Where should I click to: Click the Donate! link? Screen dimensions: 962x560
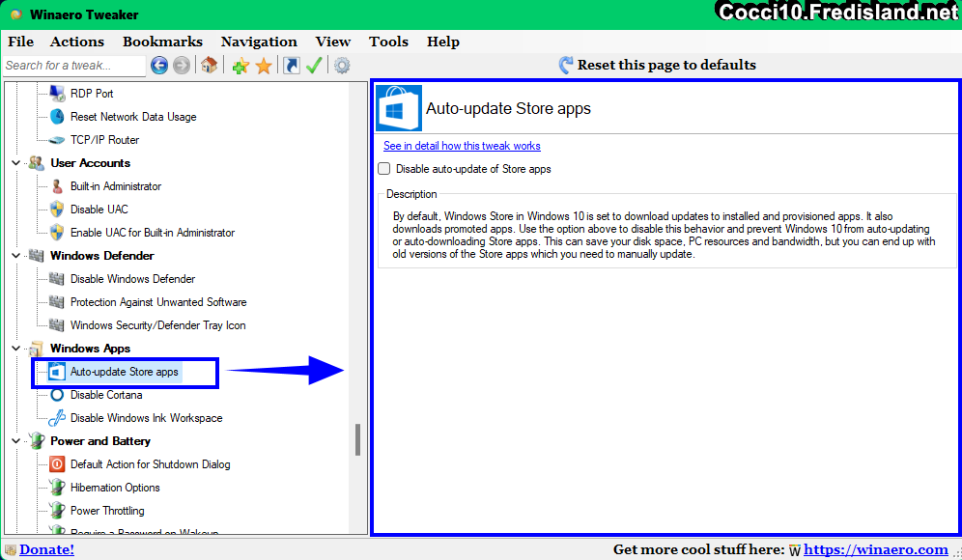46,549
